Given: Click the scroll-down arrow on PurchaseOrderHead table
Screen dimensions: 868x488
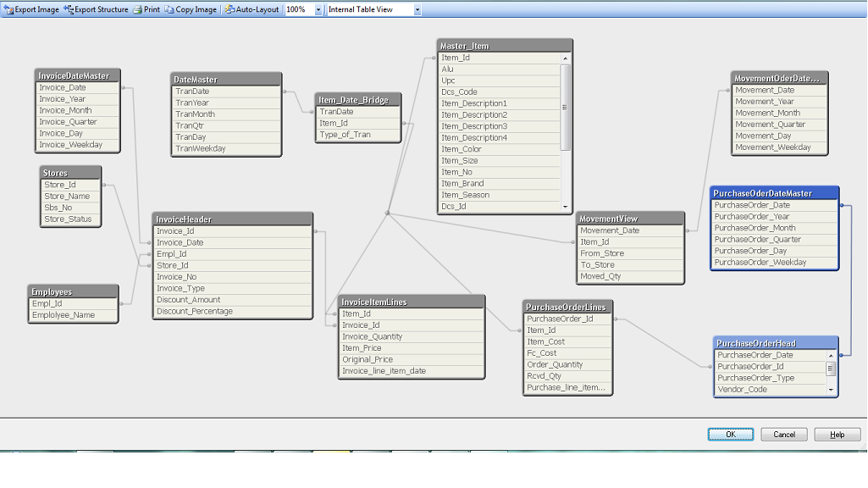Looking at the screenshot, I should 830,391.
